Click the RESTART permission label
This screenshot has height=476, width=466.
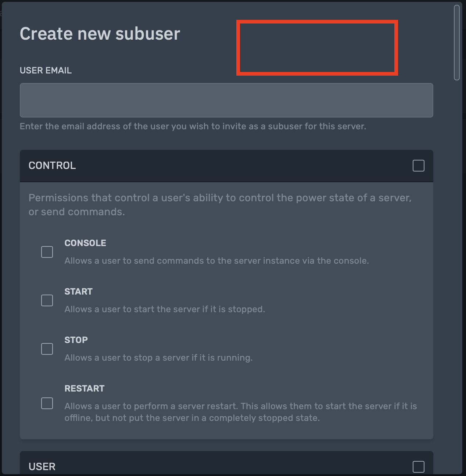tap(85, 388)
